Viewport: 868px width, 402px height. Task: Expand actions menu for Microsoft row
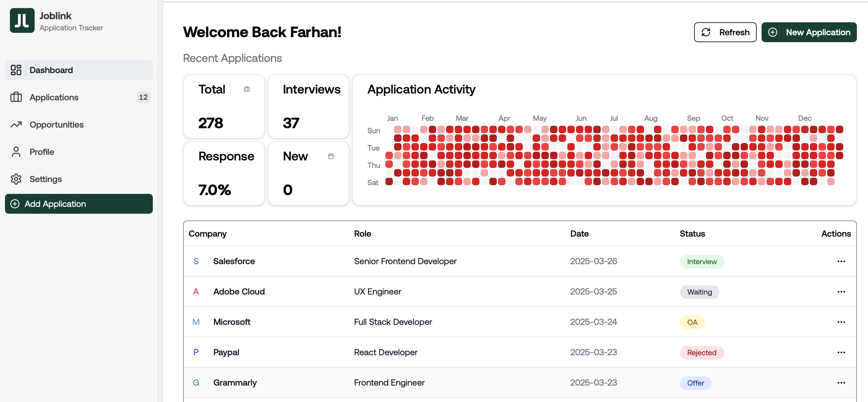[841, 322]
